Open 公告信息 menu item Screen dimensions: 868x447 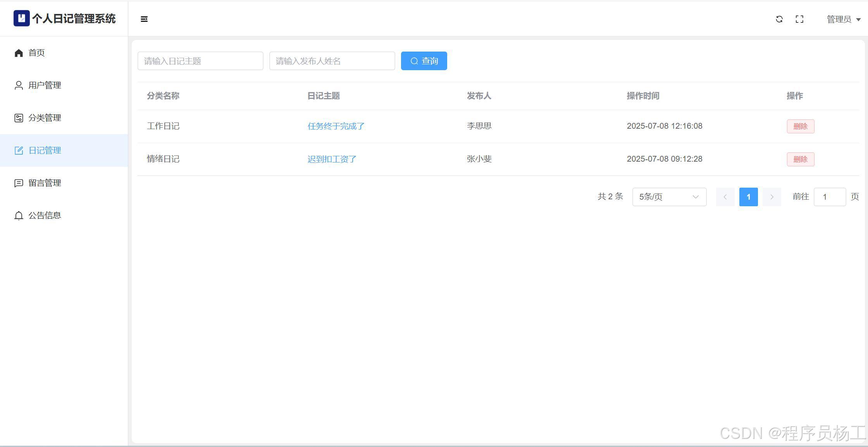(45, 216)
